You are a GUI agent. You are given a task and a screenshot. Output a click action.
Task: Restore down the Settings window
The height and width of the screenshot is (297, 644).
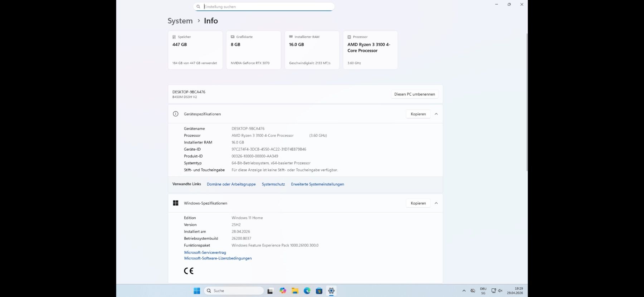pos(509,4)
